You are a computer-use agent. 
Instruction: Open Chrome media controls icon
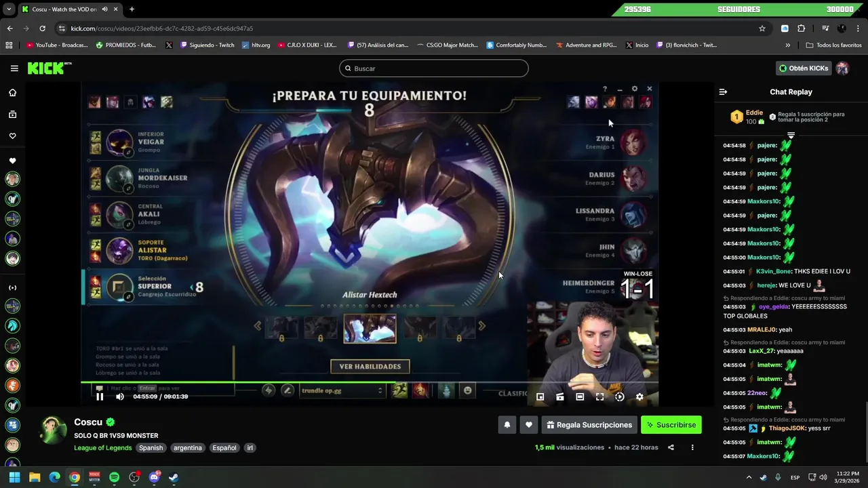[825, 28]
